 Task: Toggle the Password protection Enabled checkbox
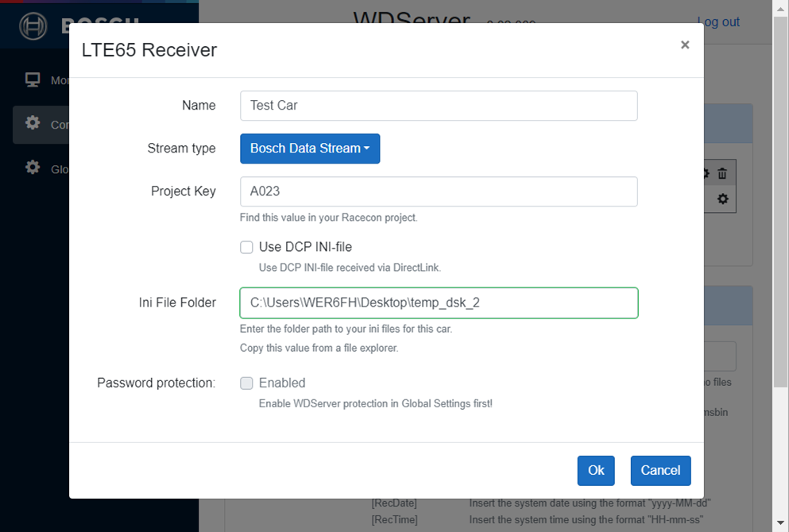(x=247, y=384)
